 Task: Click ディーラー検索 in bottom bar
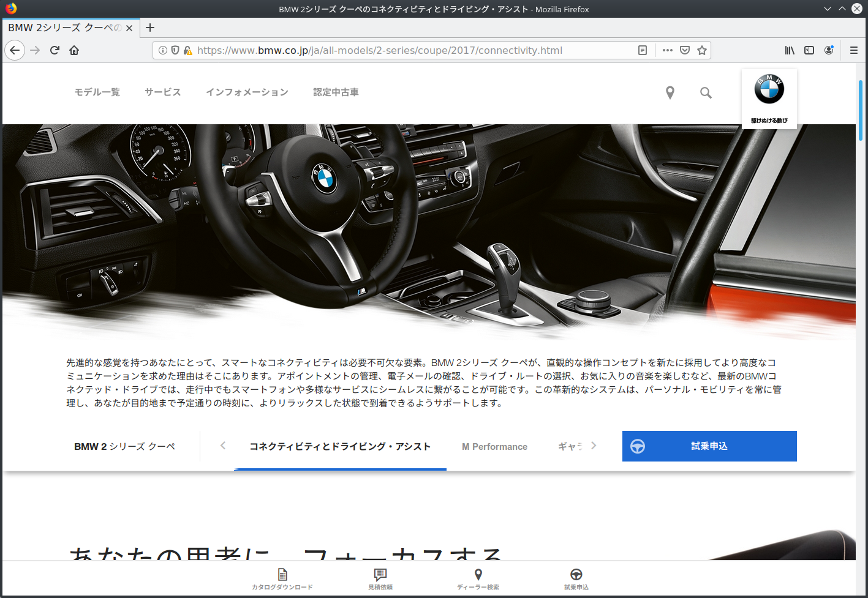[x=478, y=578]
